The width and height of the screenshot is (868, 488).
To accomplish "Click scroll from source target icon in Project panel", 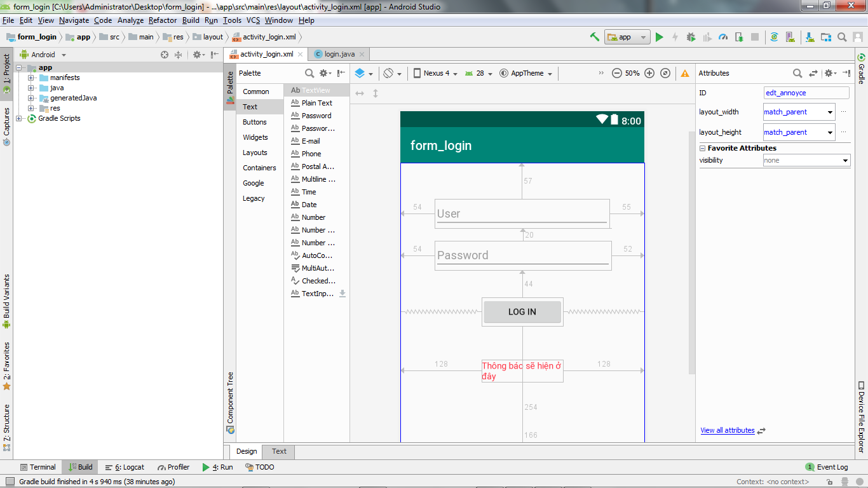I will [x=165, y=55].
